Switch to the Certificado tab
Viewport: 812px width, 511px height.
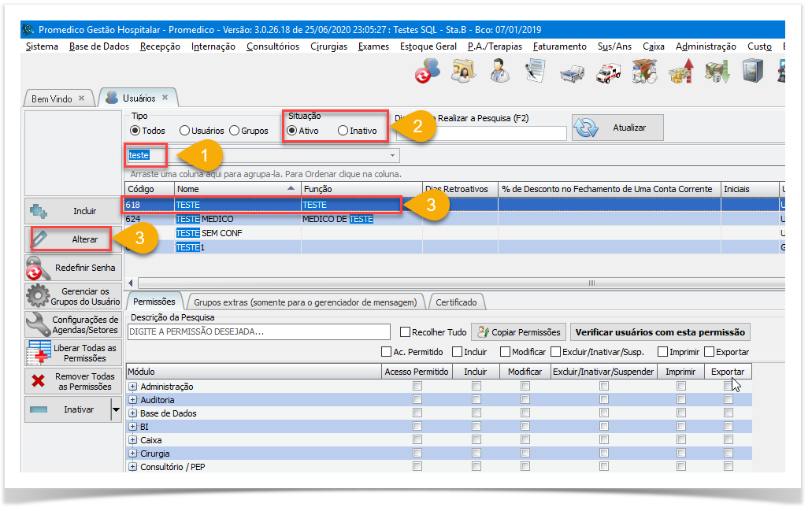tap(456, 302)
